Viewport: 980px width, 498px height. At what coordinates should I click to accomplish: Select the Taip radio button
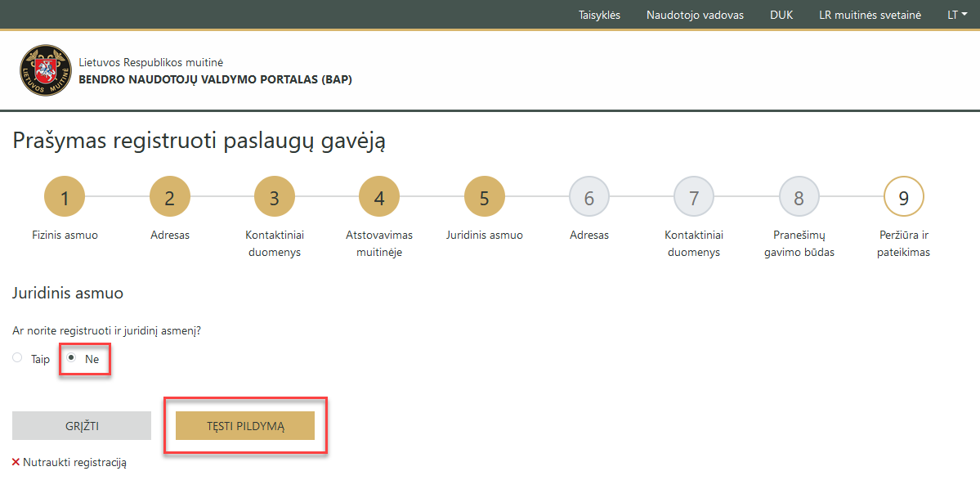pyautogui.click(x=17, y=358)
